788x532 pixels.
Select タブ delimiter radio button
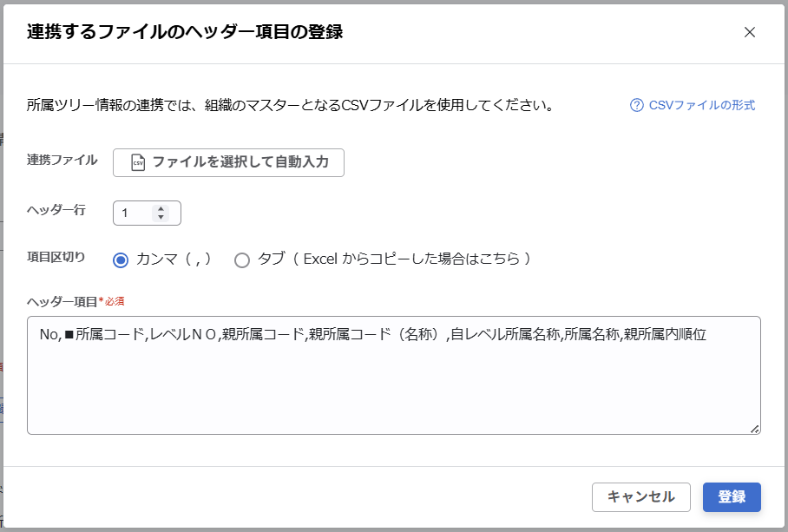click(x=242, y=259)
